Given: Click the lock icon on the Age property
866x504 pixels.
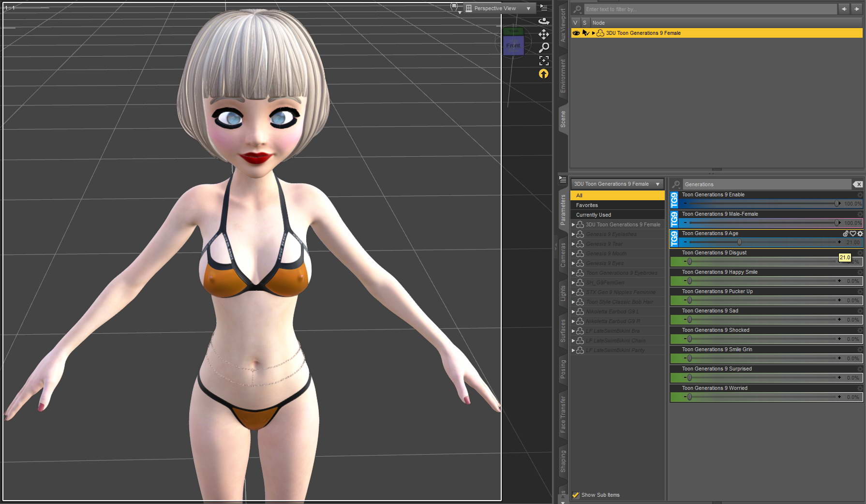Looking at the screenshot, I should click(x=846, y=234).
